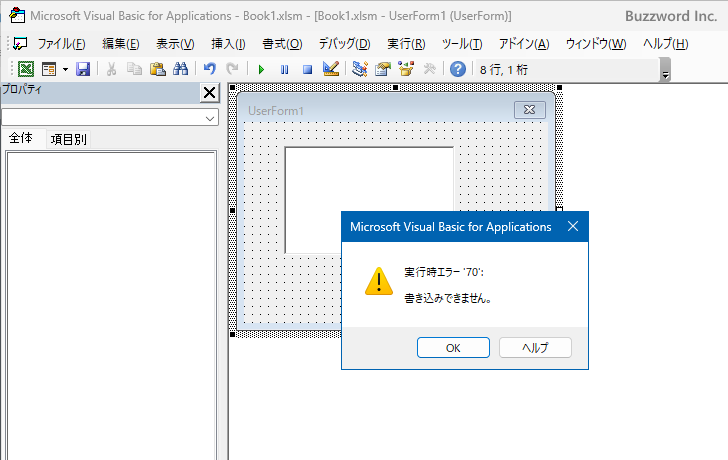Click the UserForm1 close X button
This screenshot has width=728, height=460.
tap(530, 110)
